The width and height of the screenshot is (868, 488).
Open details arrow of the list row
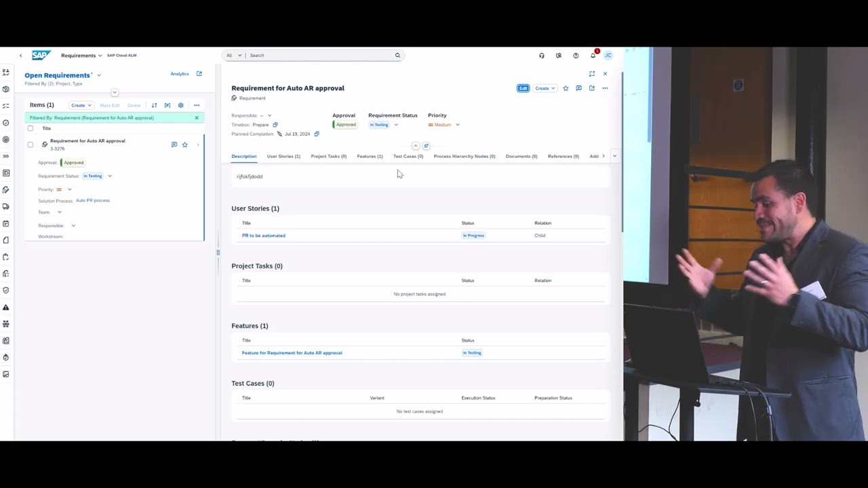click(198, 144)
